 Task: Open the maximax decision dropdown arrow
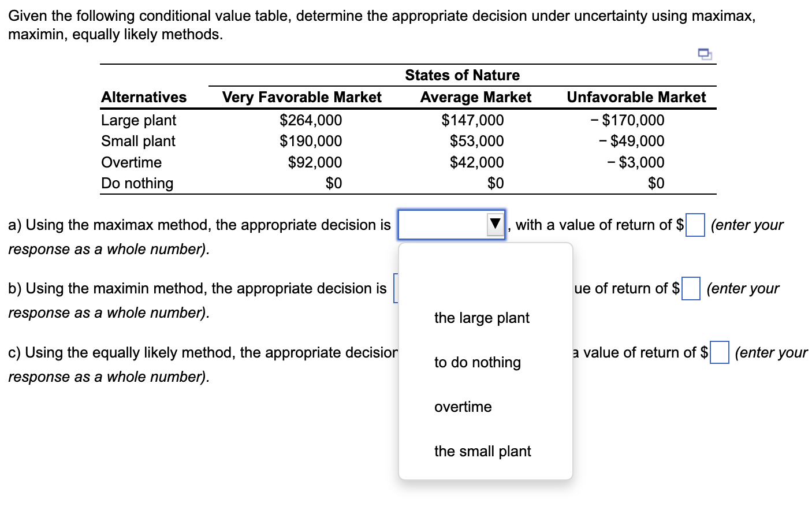tap(494, 225)
